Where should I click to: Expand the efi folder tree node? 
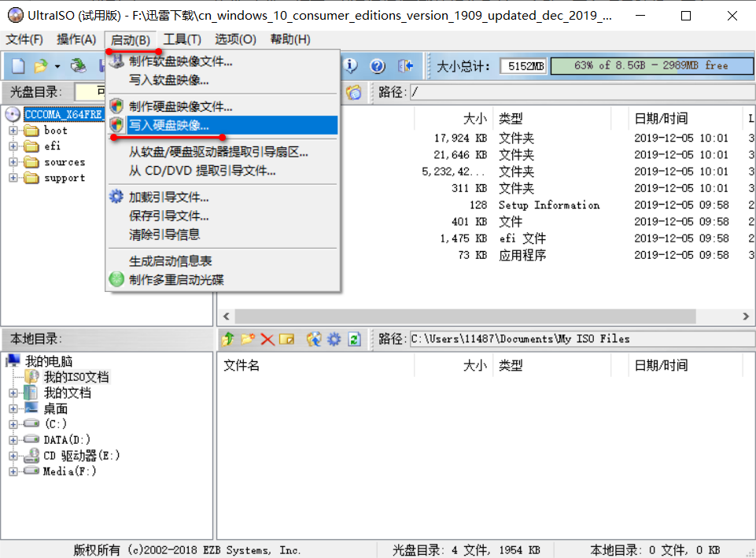pyautogui.click(x=13, y=146)
